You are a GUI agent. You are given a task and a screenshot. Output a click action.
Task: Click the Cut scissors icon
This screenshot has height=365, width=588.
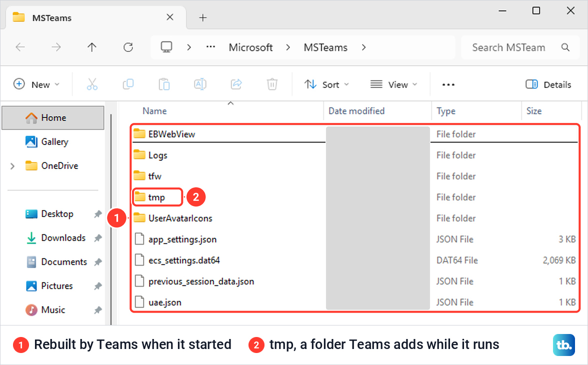[92, 84]
